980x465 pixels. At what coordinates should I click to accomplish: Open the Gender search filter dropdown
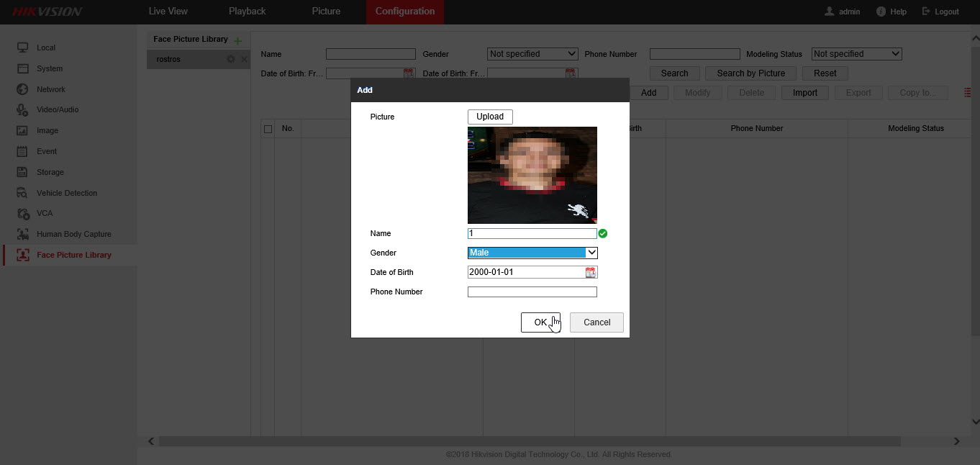(x=532, y=54)
